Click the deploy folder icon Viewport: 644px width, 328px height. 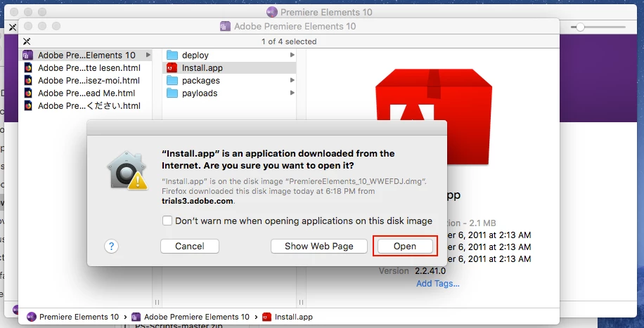point(172,55)
